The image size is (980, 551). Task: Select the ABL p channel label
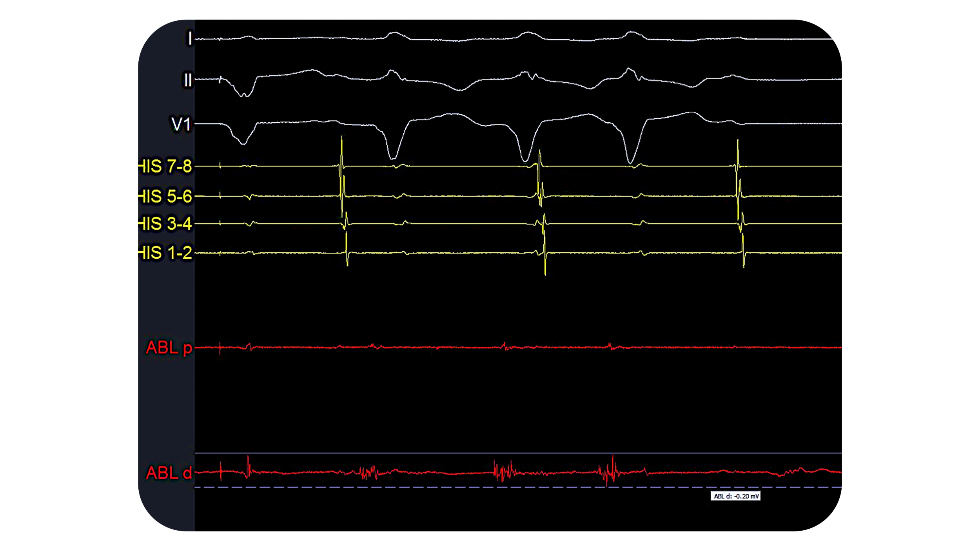[169, 348]
